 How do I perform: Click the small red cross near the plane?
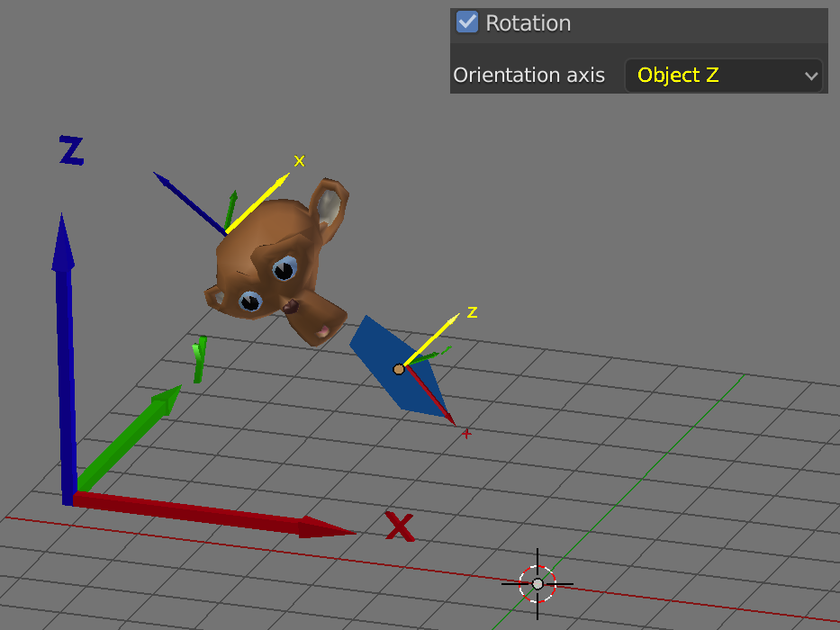(466, 434)
